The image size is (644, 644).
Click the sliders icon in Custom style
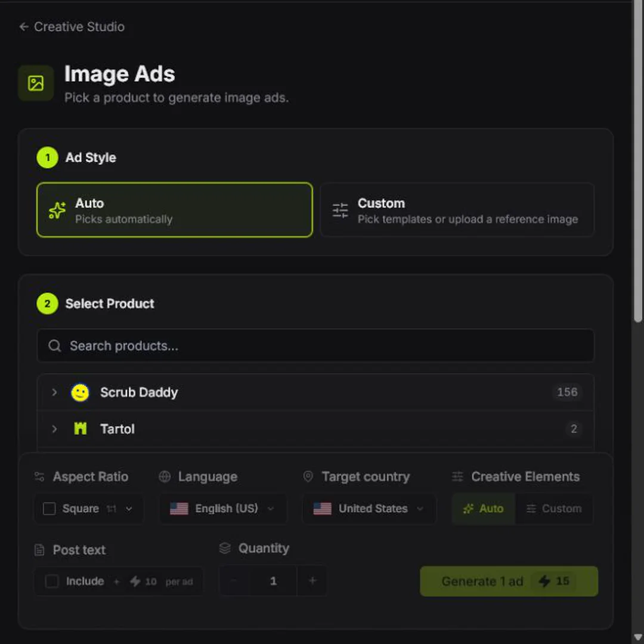(340, 210)
